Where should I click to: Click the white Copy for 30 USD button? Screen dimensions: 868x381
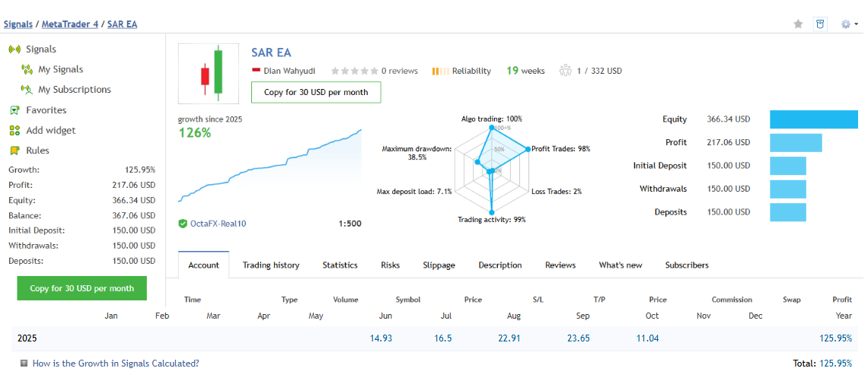coord(316,92)
